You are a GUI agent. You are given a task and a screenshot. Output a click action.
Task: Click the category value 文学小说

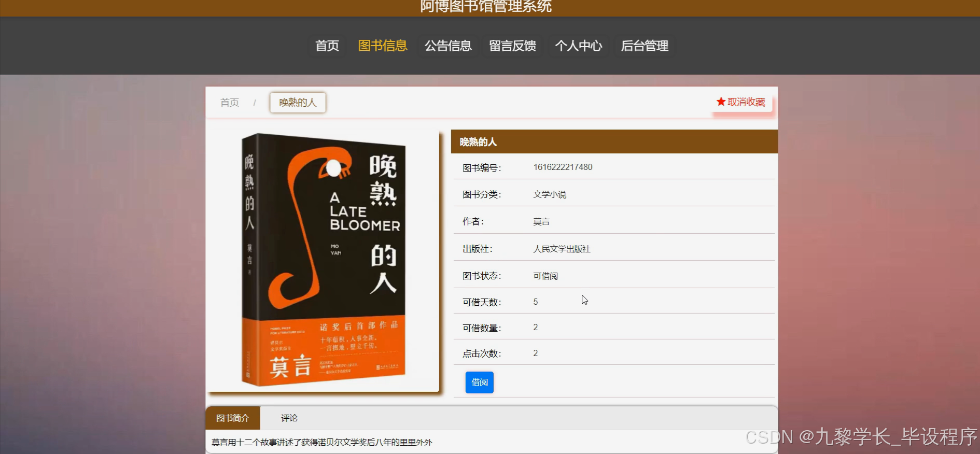[550, 194]
